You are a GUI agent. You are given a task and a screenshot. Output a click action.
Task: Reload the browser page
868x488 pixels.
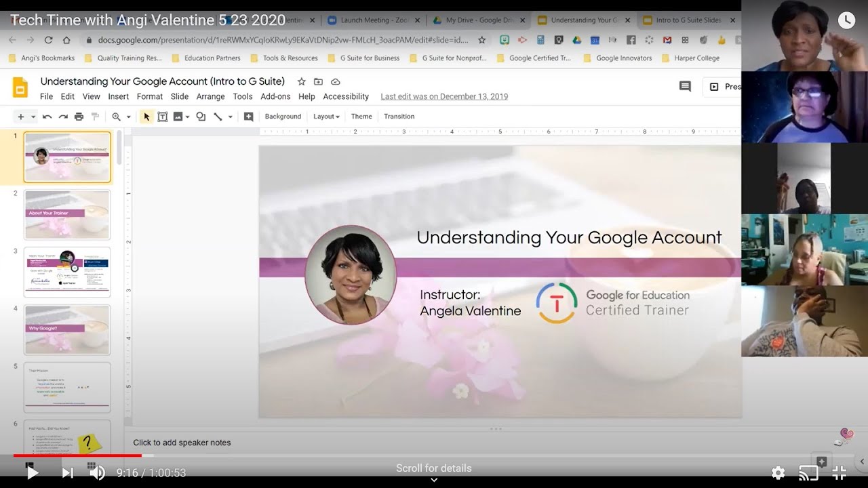48,40
